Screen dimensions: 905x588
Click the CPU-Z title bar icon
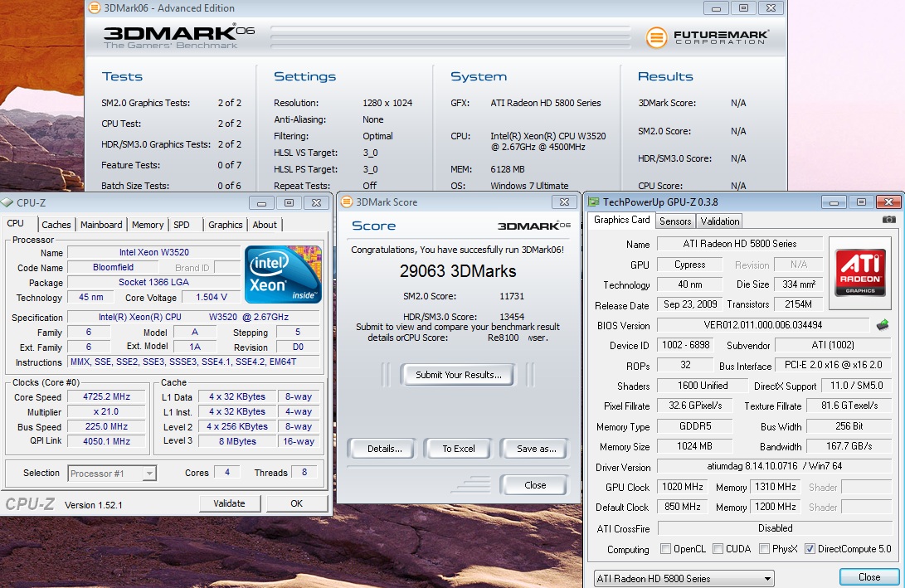(7, 202)
